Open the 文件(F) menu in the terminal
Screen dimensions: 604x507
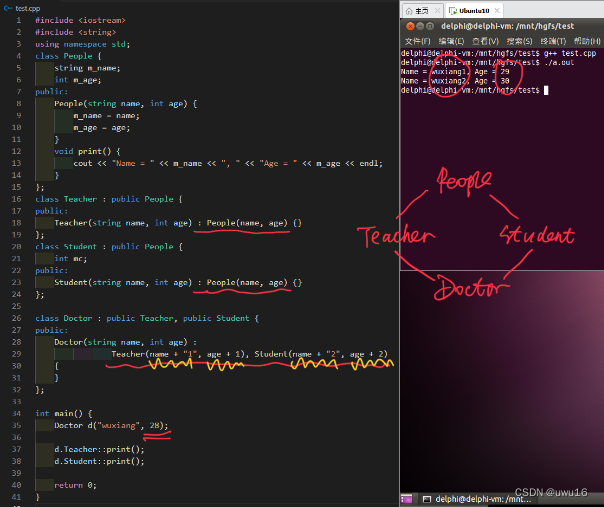pyautogui.click(x=417, y=41)
